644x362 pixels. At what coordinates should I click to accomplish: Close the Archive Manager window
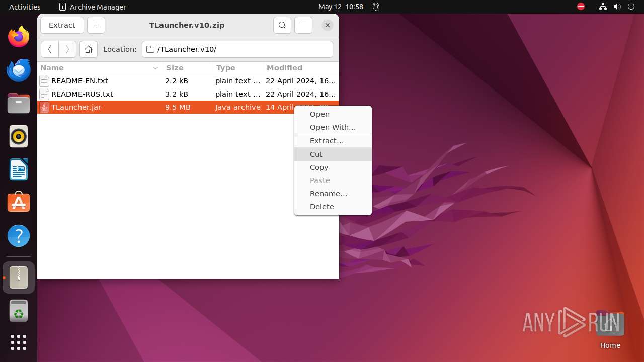point(328,25)
